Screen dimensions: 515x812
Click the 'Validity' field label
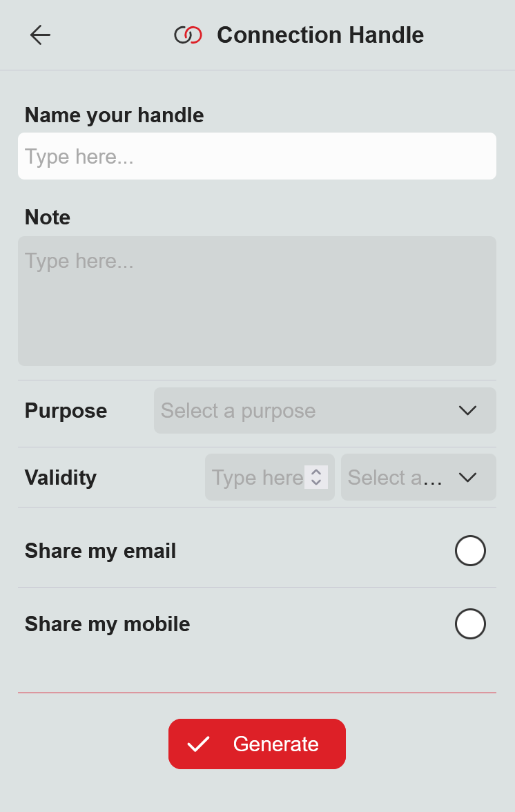click(x=61, y=477)
